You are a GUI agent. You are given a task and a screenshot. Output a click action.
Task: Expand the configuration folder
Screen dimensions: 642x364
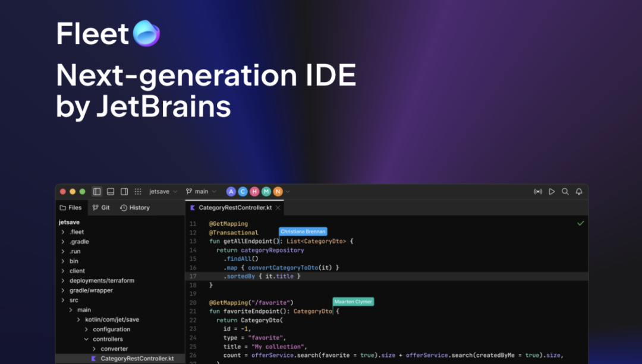click(x=86, y=329)
